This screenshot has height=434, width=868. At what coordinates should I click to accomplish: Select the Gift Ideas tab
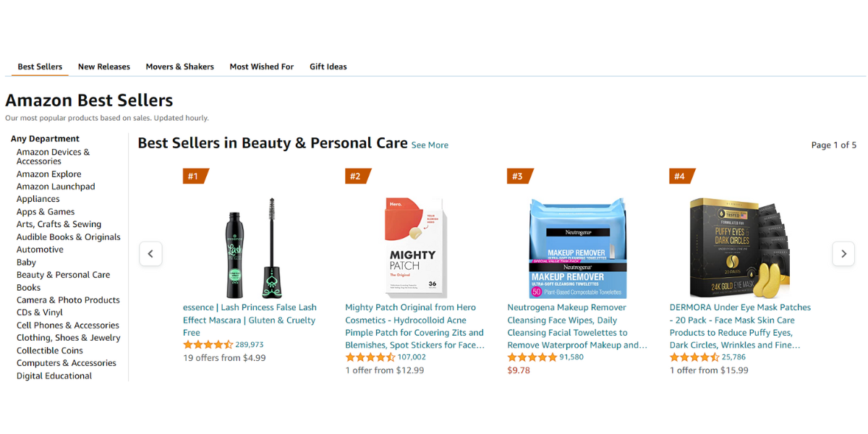(328, 67)
